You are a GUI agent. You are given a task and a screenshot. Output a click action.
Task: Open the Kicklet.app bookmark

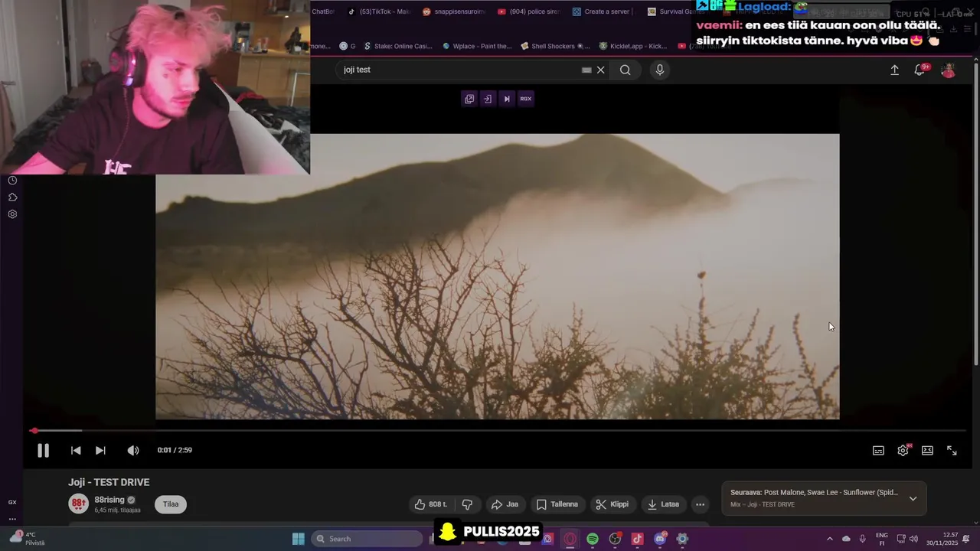tap(633, 46)
